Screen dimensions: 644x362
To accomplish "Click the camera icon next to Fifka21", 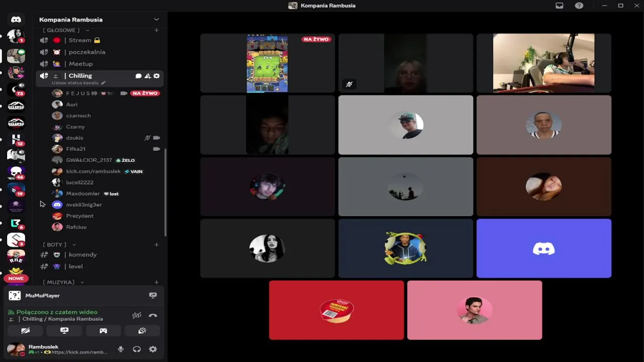I will (156, 149).
